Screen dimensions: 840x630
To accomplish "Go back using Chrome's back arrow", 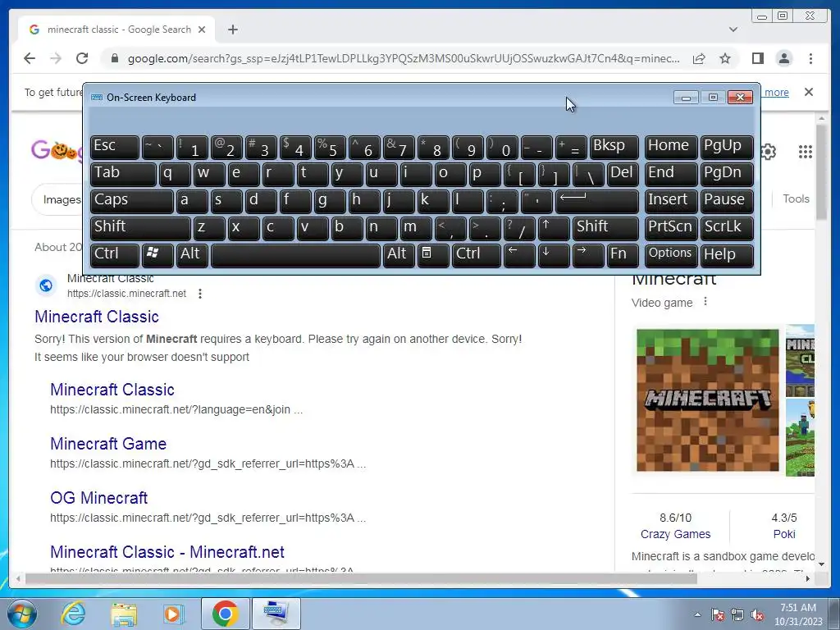I will (30, 58).
